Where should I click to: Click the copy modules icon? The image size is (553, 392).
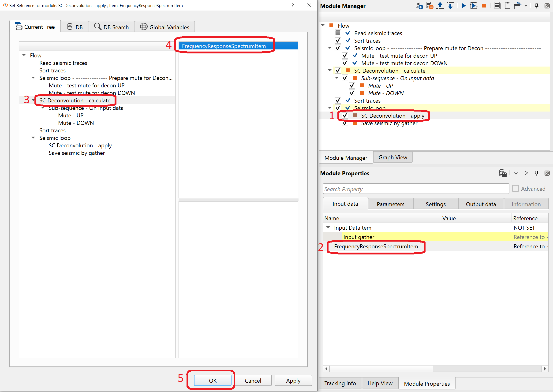coord(497,6)
